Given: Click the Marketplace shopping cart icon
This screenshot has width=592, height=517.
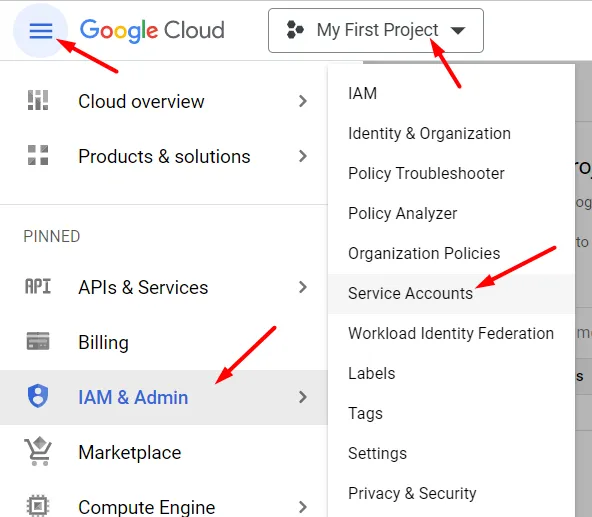Looking at the screenshot, I should point(38,451).
